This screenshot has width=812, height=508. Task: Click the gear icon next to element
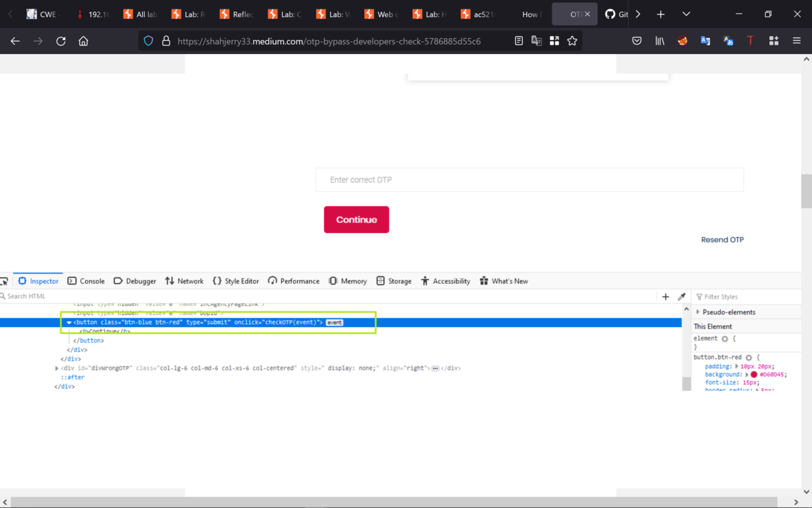click(725, 339)
